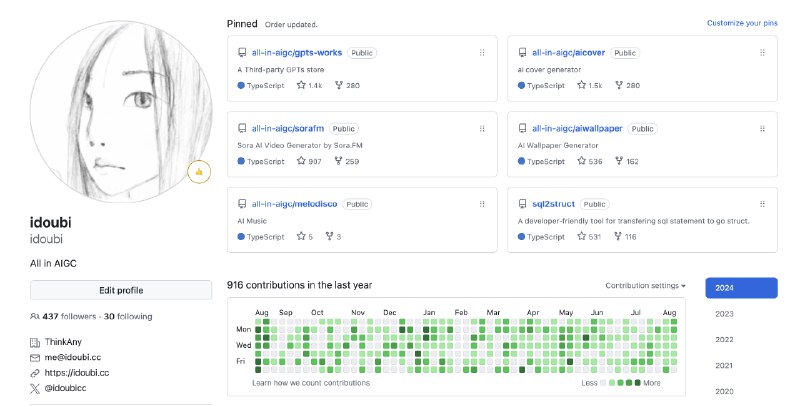Screen dimensions: 800x406
Task: Click the darkest green legend square near More
Action: (x=637, y=383)
